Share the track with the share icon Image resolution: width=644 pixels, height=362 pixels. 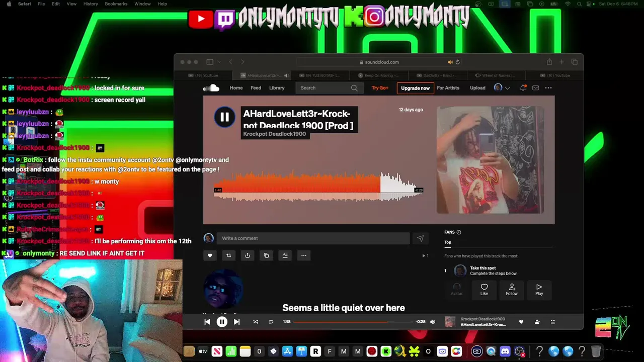tap(248, 255)
